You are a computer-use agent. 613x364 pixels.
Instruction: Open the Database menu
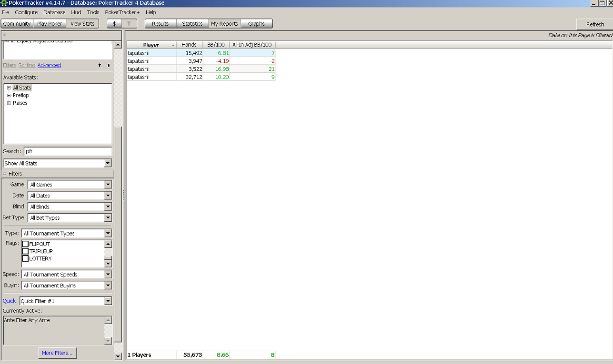coord(54,12)
